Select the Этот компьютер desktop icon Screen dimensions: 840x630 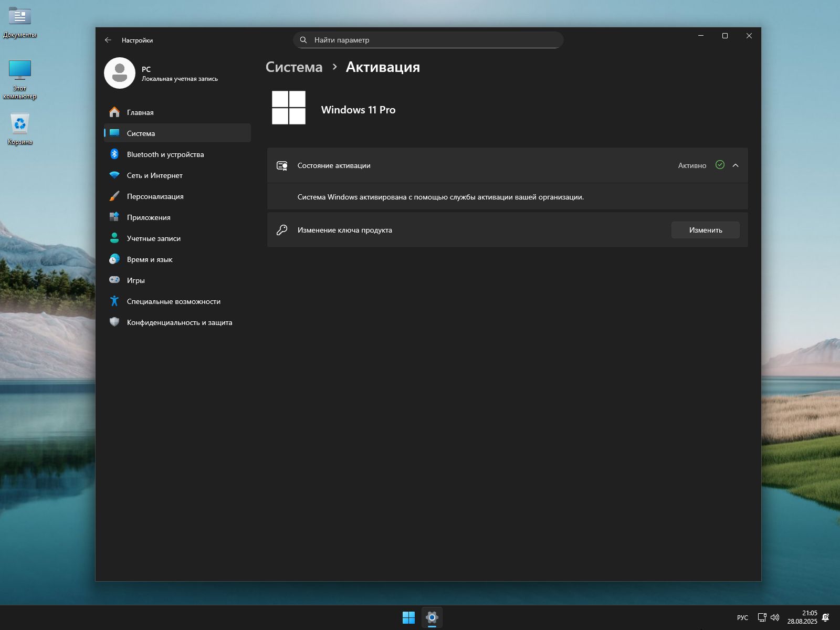click(20, 79)
